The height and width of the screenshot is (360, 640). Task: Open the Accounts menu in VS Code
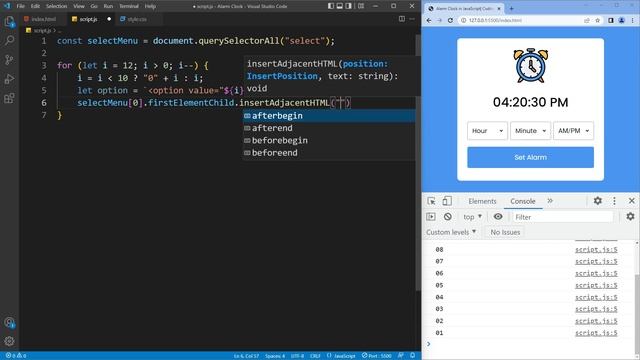[x=9, y=322]
